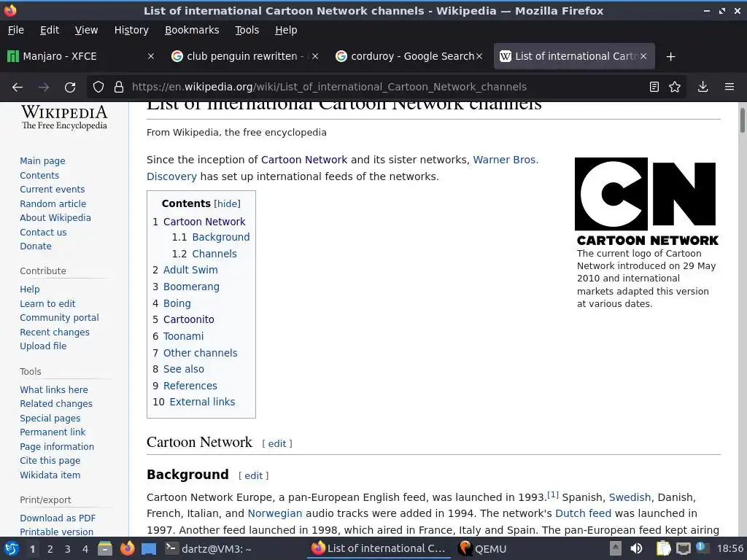Screen dimensions: 747x560
Task: Close the club penguin rewritten tab
Action: tap(315, 56)
